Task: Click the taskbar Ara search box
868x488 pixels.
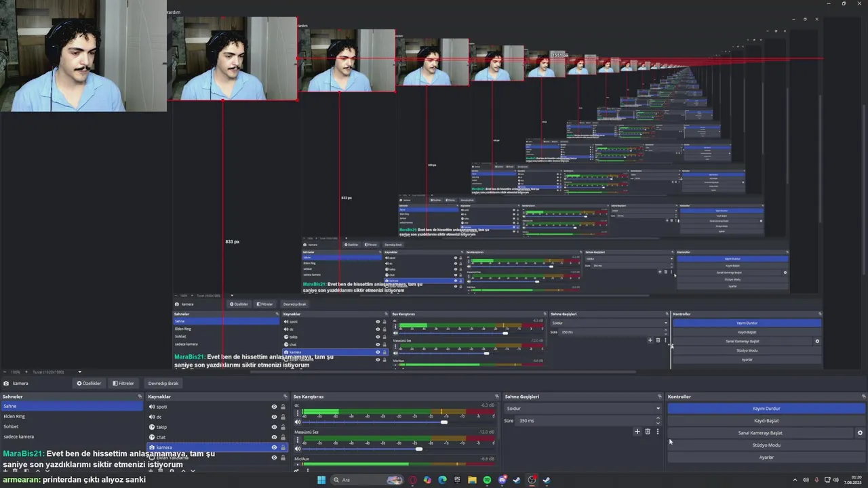Action: pyautogui.click(x=368, y=480)
